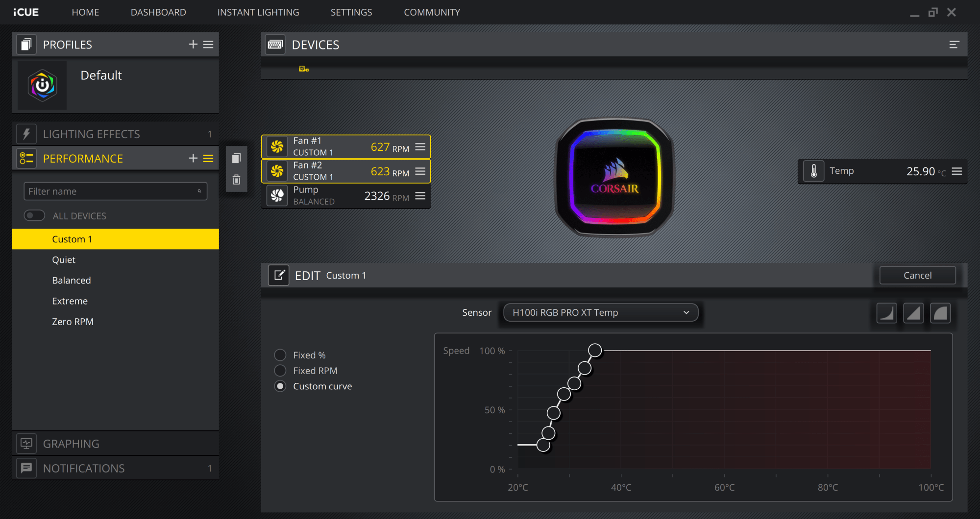Open the Lighting Effects section
The height and width of the screenshot is (519, 980).
click(x=116, y=134)
